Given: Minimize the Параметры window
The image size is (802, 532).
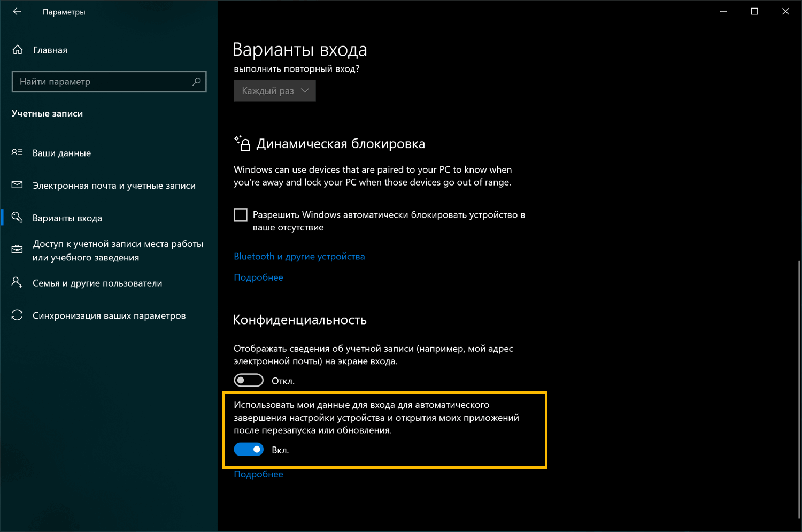Looking at the screenshot, I should (723, 11).
